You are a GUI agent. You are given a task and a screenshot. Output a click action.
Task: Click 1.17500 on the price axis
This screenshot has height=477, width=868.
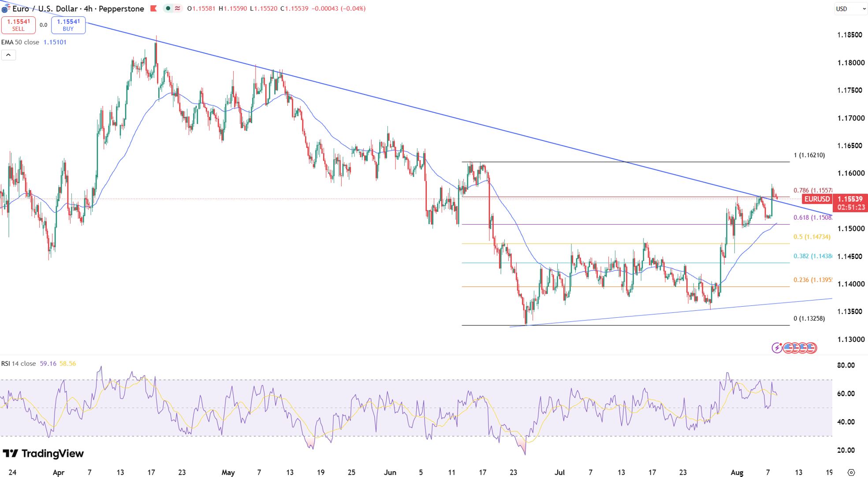(x=849, y=90)
